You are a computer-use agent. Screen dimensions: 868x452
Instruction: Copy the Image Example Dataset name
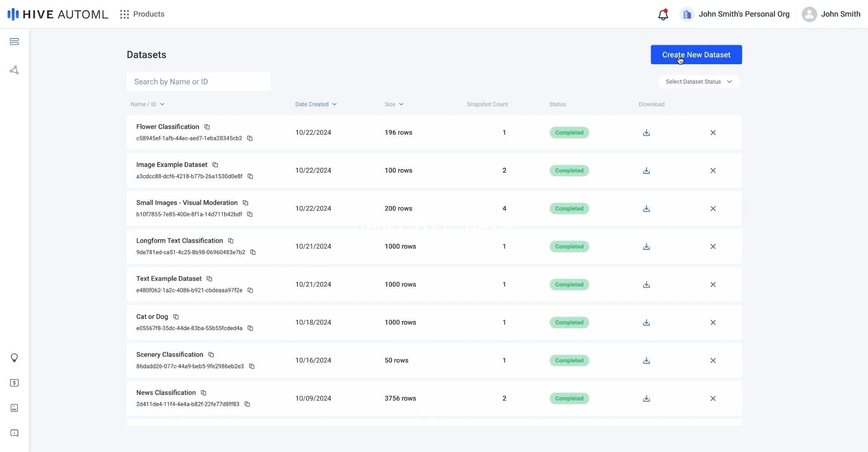(x=215, y=165)
